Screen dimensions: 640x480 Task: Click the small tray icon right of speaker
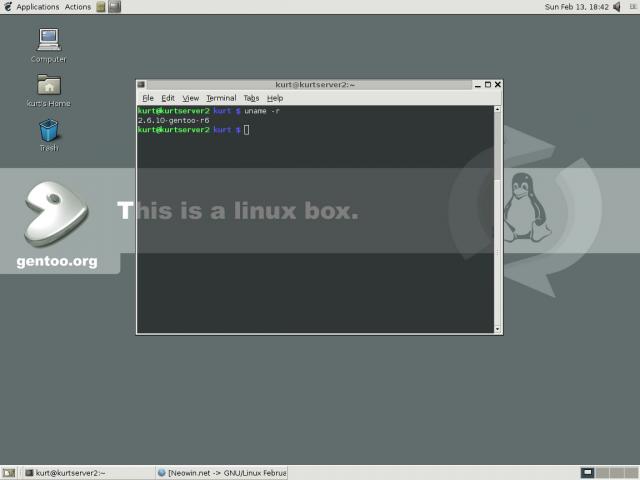(632, 7)
